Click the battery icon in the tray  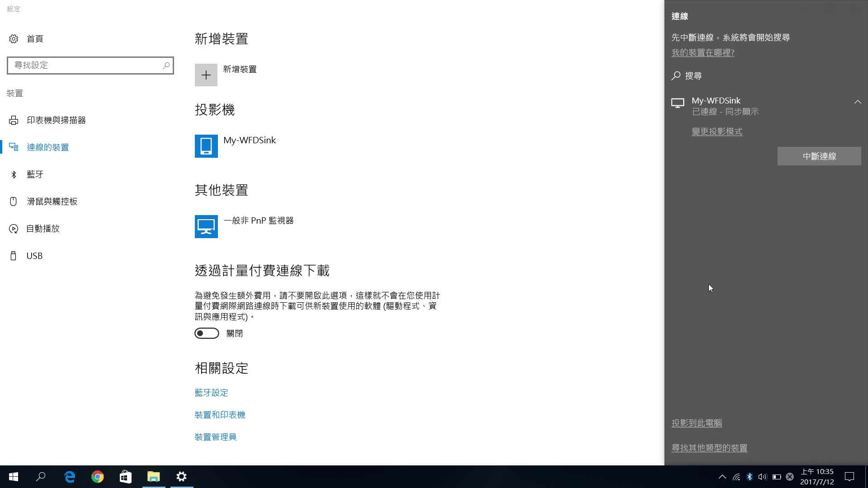click(777, 477)
